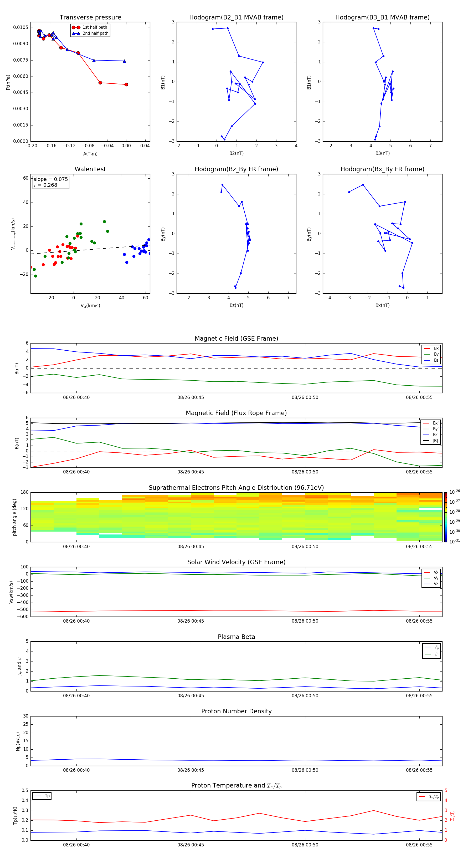Click the 'slope = 0.075' annotation
Screen dimensions: 473x868
51,179
